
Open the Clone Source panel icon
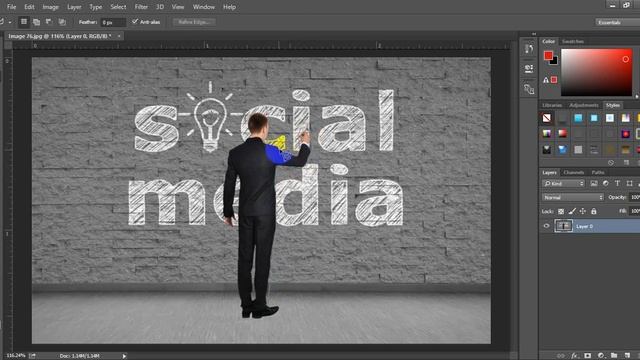click(529, 89)
